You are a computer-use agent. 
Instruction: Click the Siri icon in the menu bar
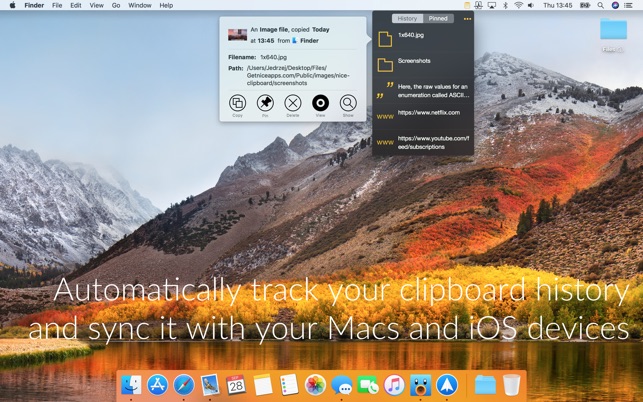(x=615, y=5)
